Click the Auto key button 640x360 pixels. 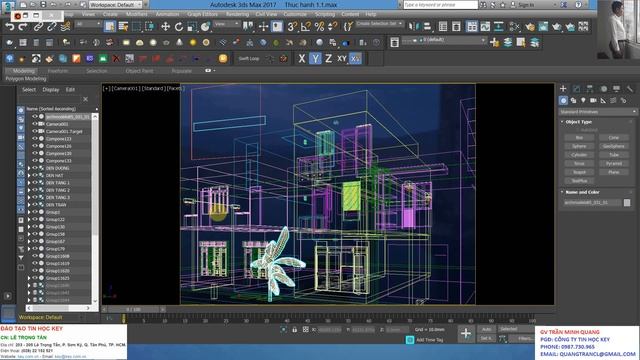pyautogui.click(x=486, y=329)
